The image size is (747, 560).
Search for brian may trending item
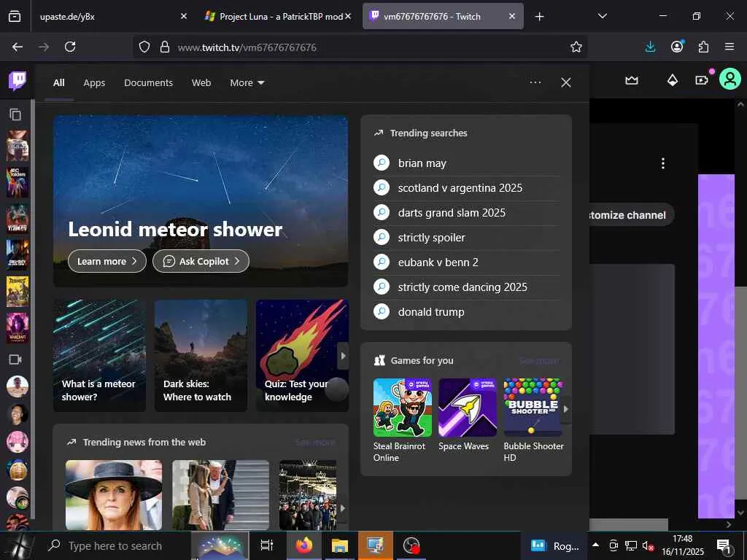pos(466,163)
